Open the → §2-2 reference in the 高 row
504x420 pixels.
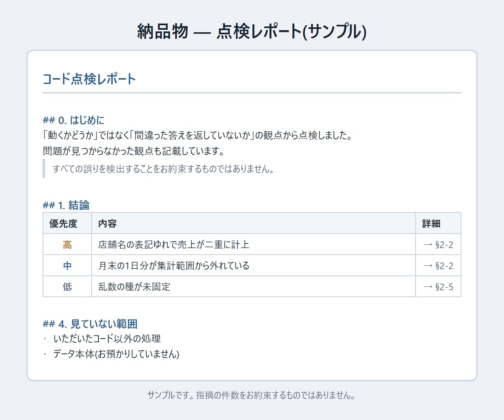(438, 245)
